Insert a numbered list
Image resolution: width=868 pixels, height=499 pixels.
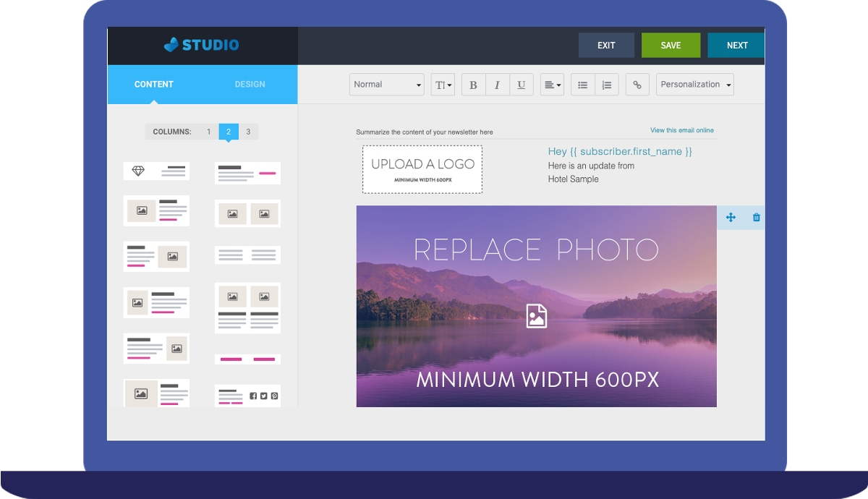tap(606, 85)
